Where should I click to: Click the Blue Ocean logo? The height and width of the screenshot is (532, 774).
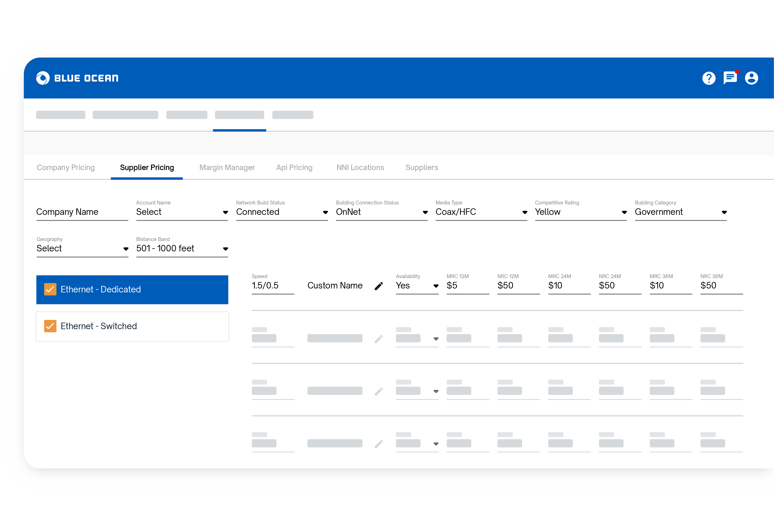pyautogui.click(x=77, y=78)
